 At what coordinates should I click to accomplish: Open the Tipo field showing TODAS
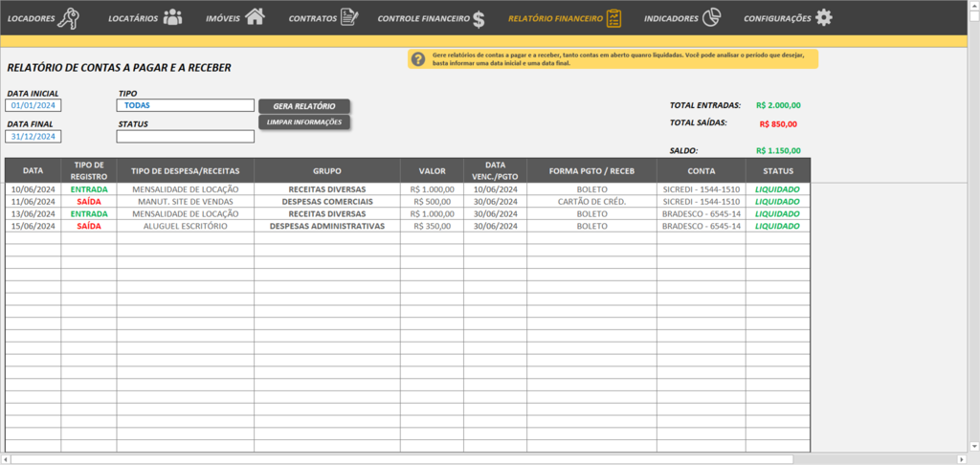(186, 105)
